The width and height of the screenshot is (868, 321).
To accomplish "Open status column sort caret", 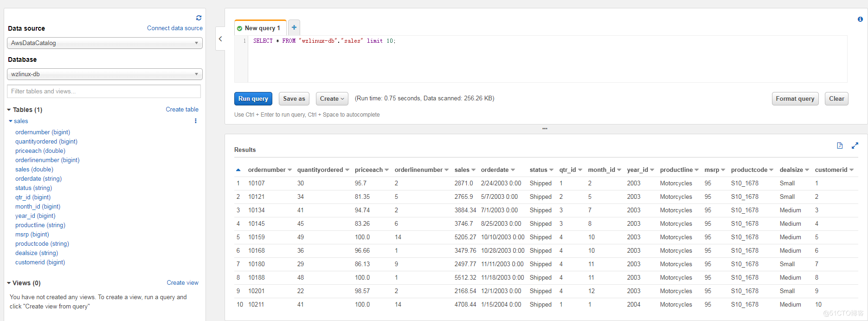I will point(551,170).
